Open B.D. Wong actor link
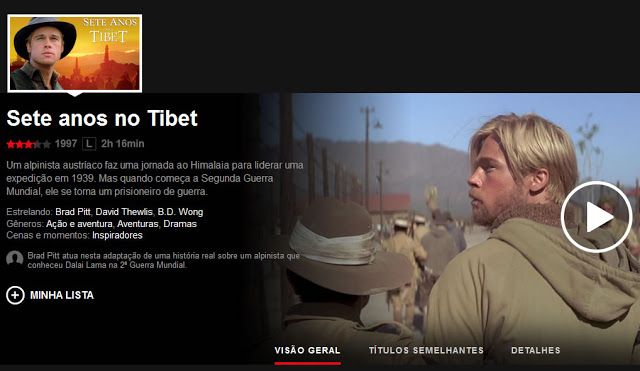640x371 pixels. point(180,212)
